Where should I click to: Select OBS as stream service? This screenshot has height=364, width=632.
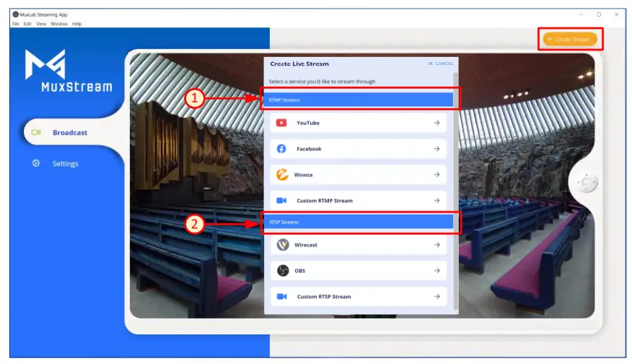(359, 270)
